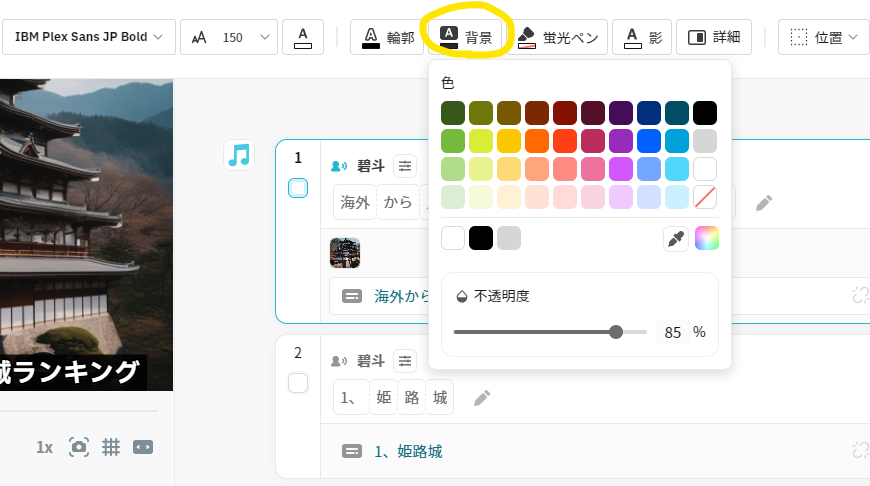Toggle the grid overlay icon
Viewport: 870px width, 486px height.
[111, 447]
